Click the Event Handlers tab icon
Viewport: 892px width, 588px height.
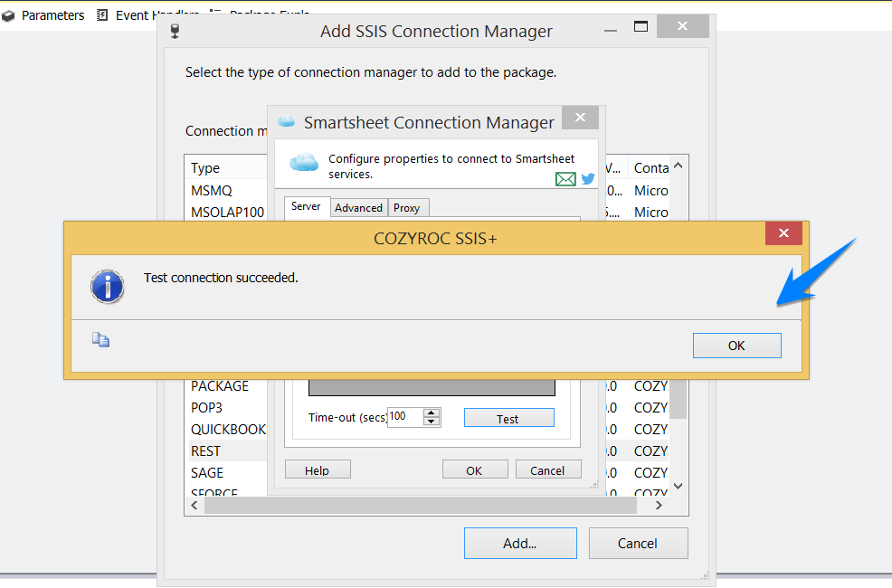[102, 14]
